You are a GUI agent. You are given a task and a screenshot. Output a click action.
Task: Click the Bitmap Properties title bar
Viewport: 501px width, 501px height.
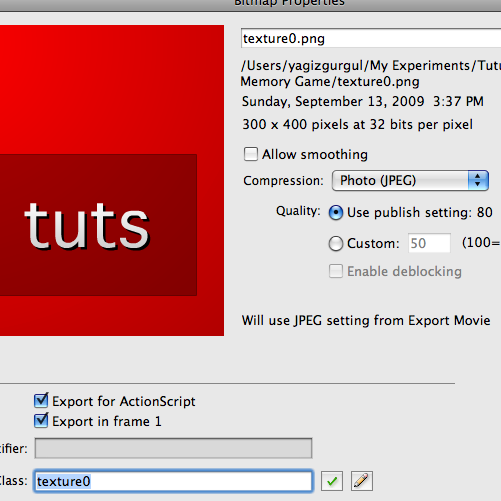point(250,5)
